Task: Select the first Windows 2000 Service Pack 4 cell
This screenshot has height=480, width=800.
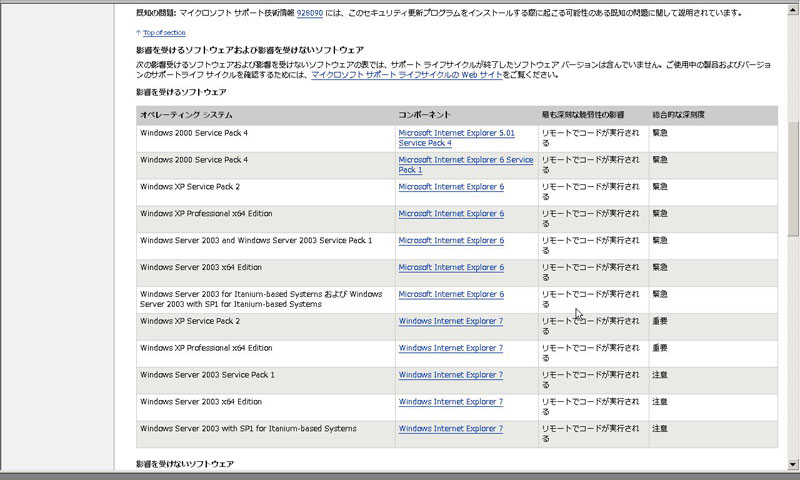Action: [x=265, y=139]
